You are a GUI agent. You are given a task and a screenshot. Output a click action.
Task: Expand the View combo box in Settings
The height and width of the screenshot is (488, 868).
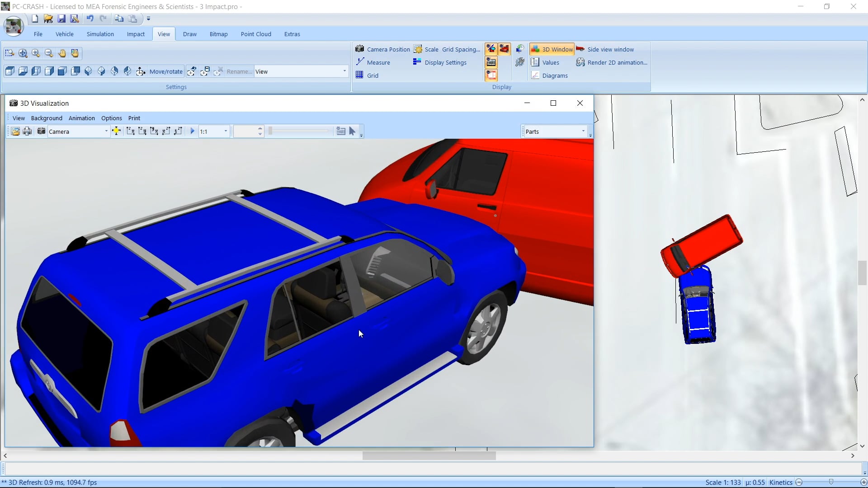344,71
